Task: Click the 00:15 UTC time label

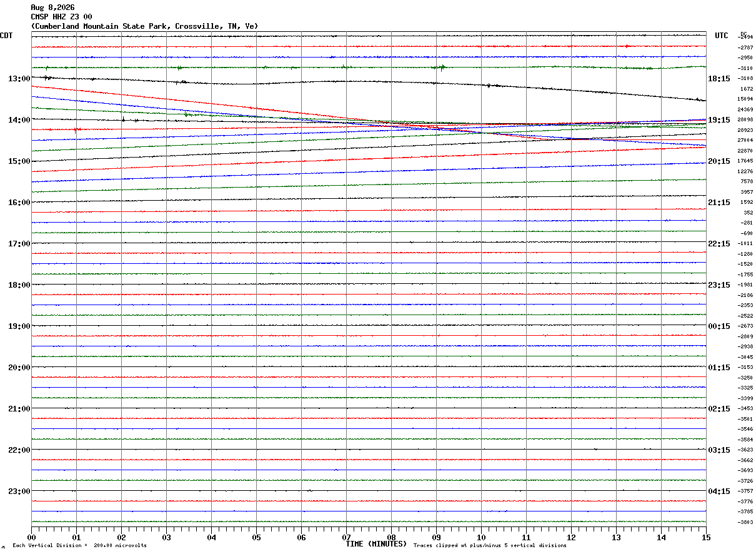Action: pyautogui.click(x=719, y=326)
